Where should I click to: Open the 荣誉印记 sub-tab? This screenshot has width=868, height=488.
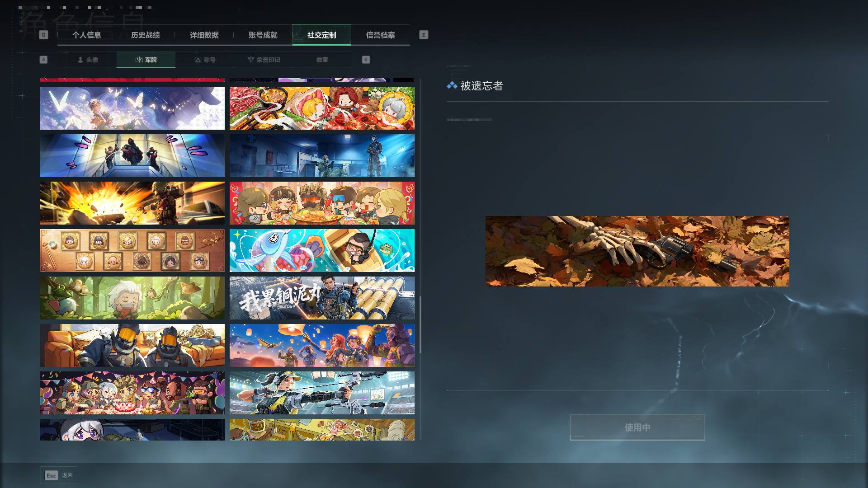(264, 60)
